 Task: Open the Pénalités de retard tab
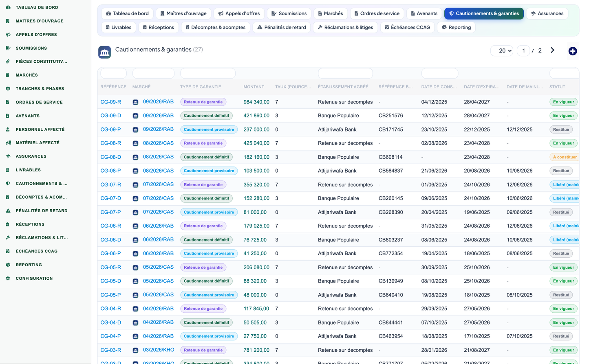coord(282,27)
